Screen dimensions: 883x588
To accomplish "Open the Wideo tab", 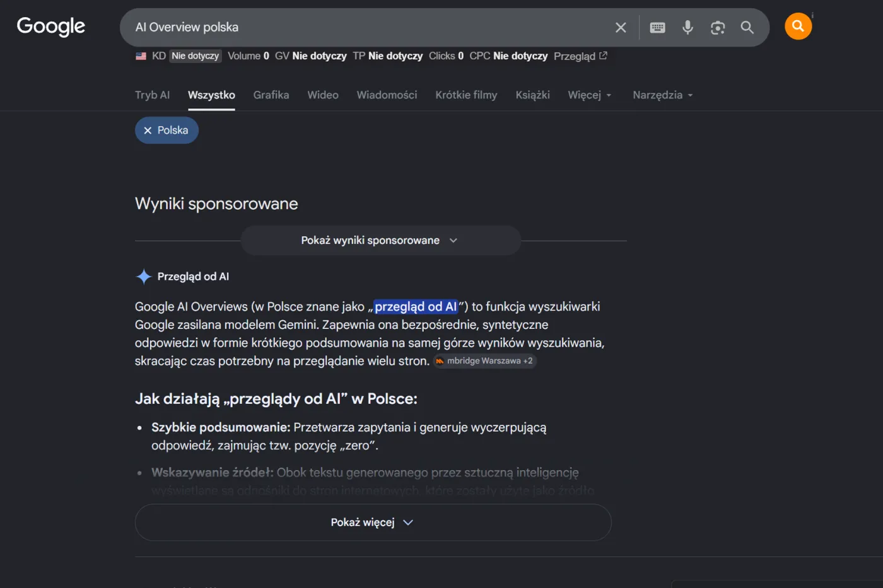I will [x=323, y=95].
